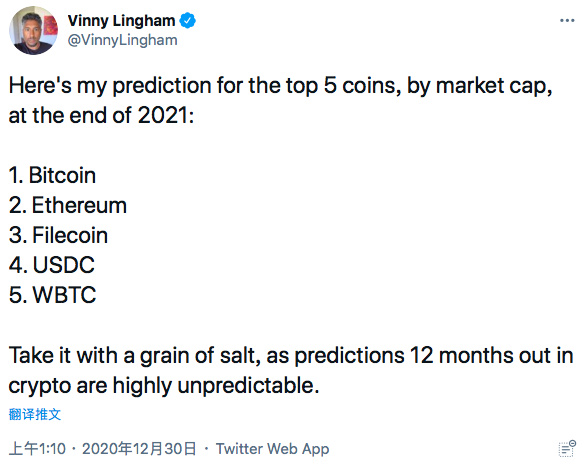Select the "4. USDC" list entry
This screenshot has height=470, width=586.
coord(52,265)
